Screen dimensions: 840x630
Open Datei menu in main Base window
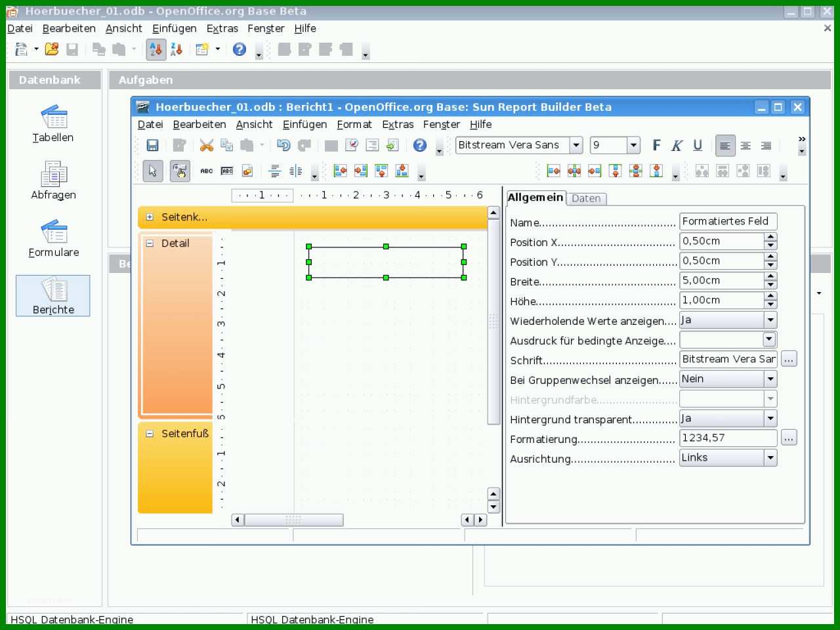(x=20, y=29)
